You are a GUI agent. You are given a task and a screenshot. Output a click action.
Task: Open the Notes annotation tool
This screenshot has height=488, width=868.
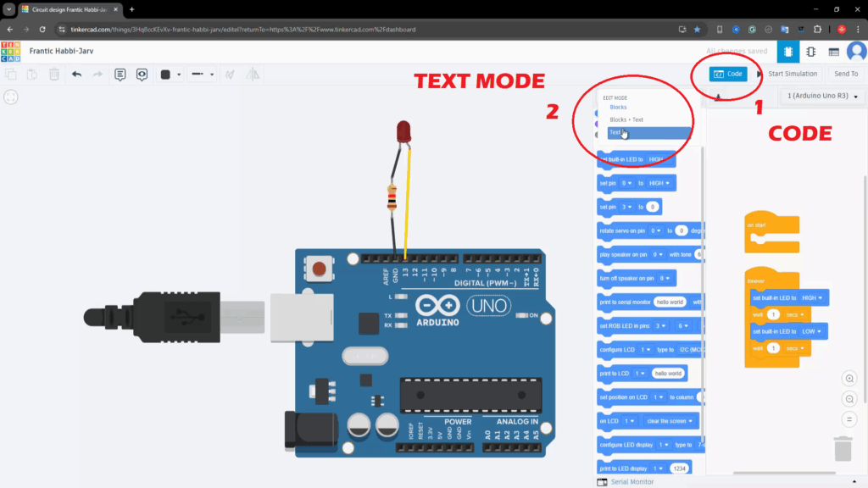[120, 75]
